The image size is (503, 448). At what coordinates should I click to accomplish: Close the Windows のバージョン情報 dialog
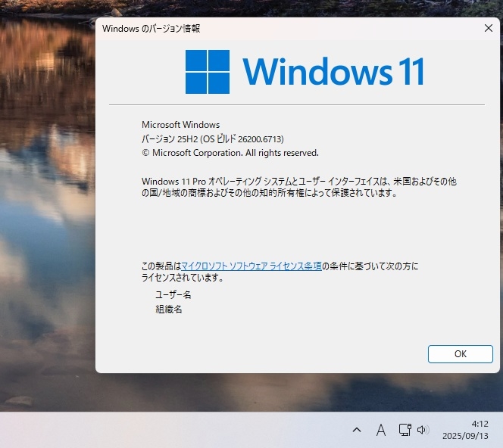click(x=489, y=28)
